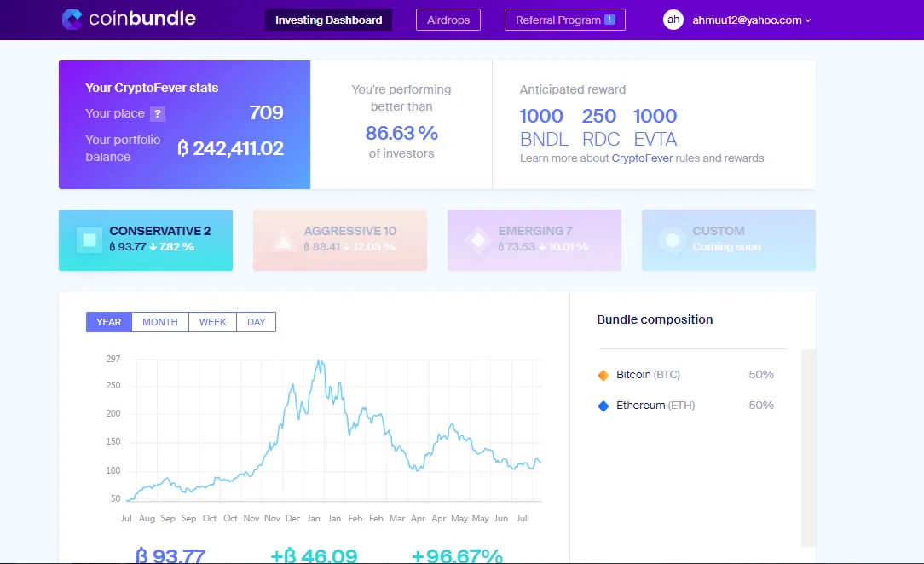Select the AGGRESSIVE 10 bundle card
The width and height of the screenshot is (924, 564).
click(x=340, y=240)
